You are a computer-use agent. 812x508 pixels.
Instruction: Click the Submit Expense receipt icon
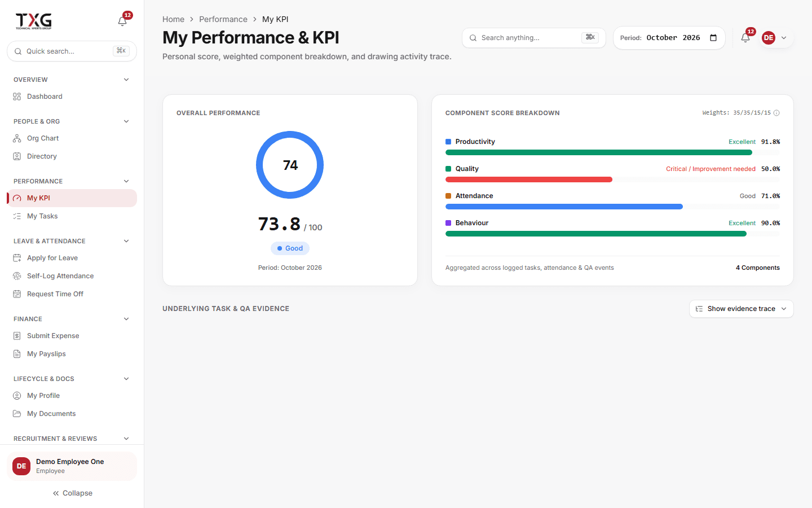(x=17, y=336)
